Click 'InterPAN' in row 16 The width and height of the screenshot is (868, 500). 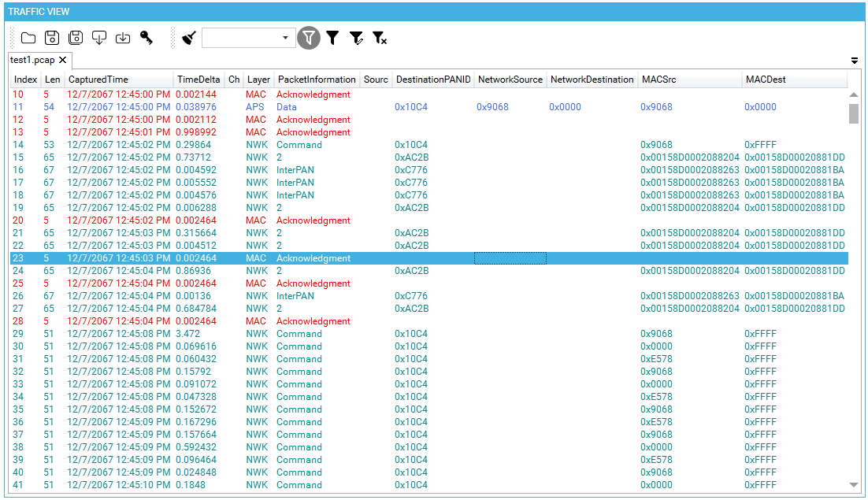pyautogui.click(x=295, y=170)
